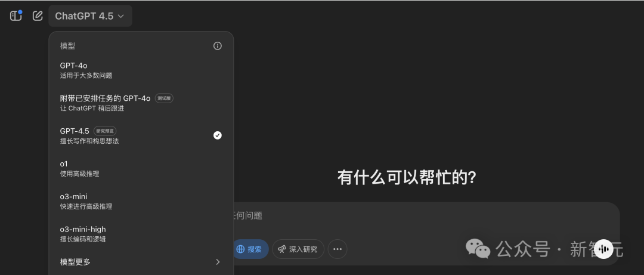The height and width of the screenshot is (275, 644).
Task: Start a new chat with pencil icon
Action: [x=38, y=16]
